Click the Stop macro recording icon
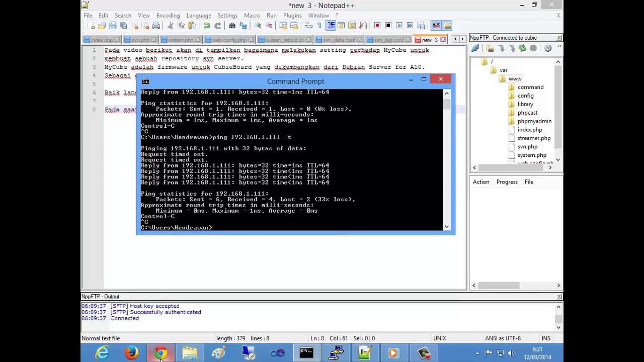 388,26
